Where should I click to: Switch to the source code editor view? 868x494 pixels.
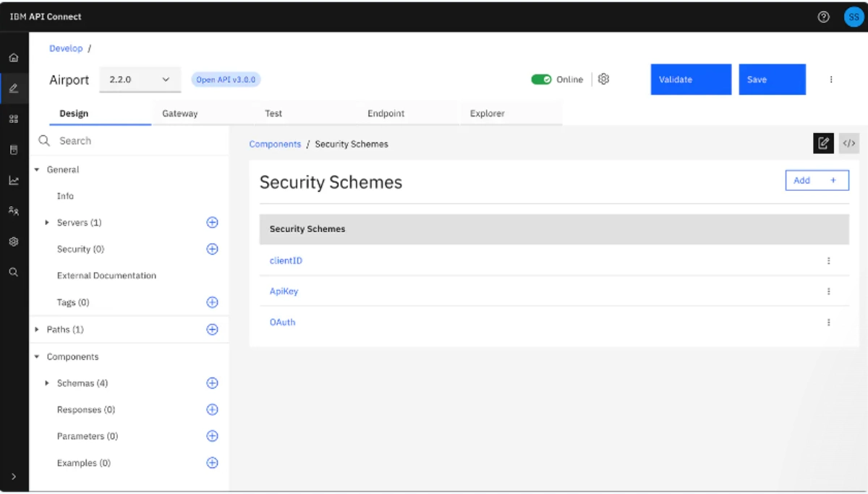click(x=848, y=143)
